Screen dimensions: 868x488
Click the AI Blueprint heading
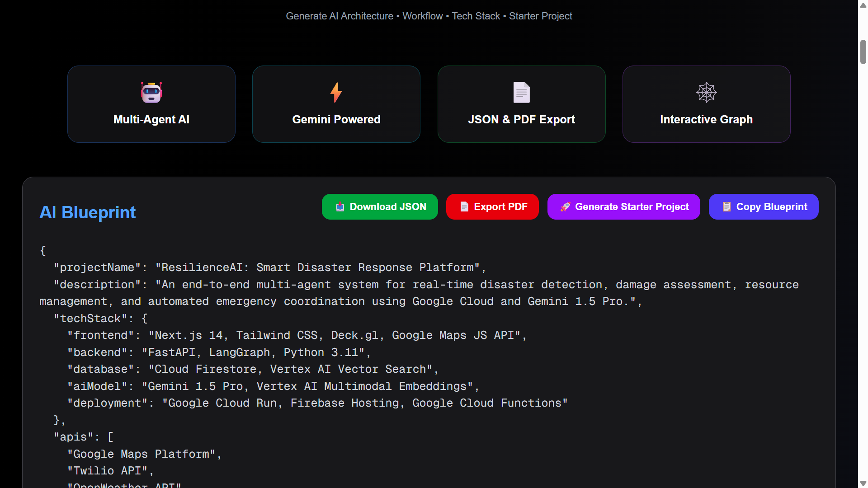(x=88, y=212)
